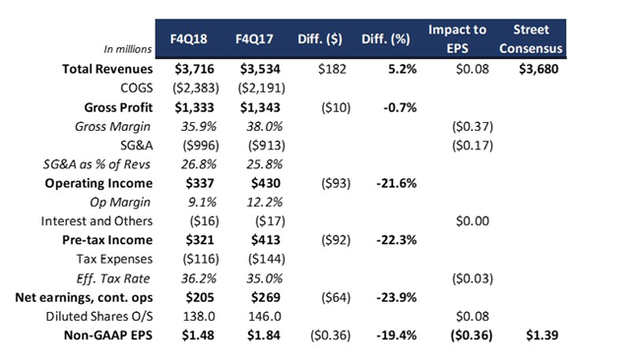
Task: Select the -21.6% operating income cell
Action: click(x=397, y=183)
